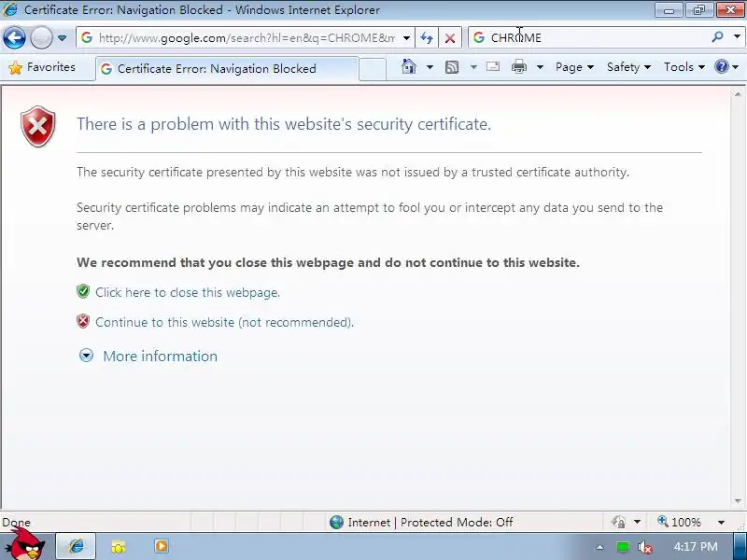The width and height of the screenshot is (747, 560).
Task: Select the Certificate Error: Navigation Blocked tab
Action: (227, 68)
